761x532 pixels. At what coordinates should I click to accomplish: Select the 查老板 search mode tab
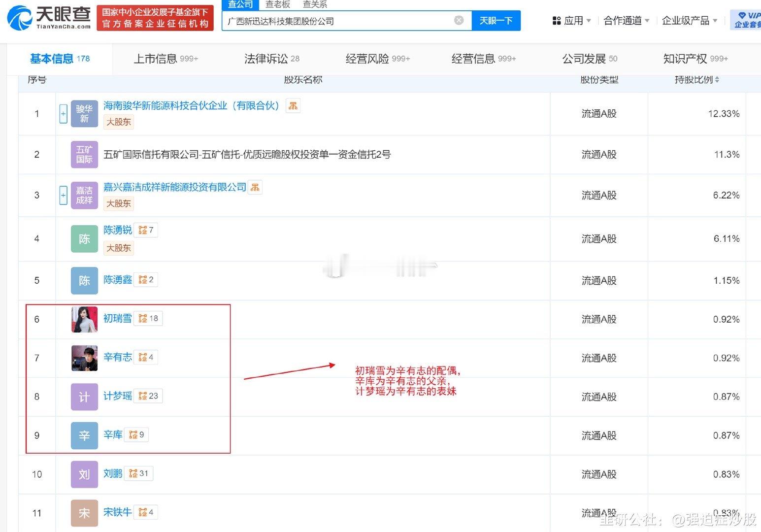tap(278, 4)
